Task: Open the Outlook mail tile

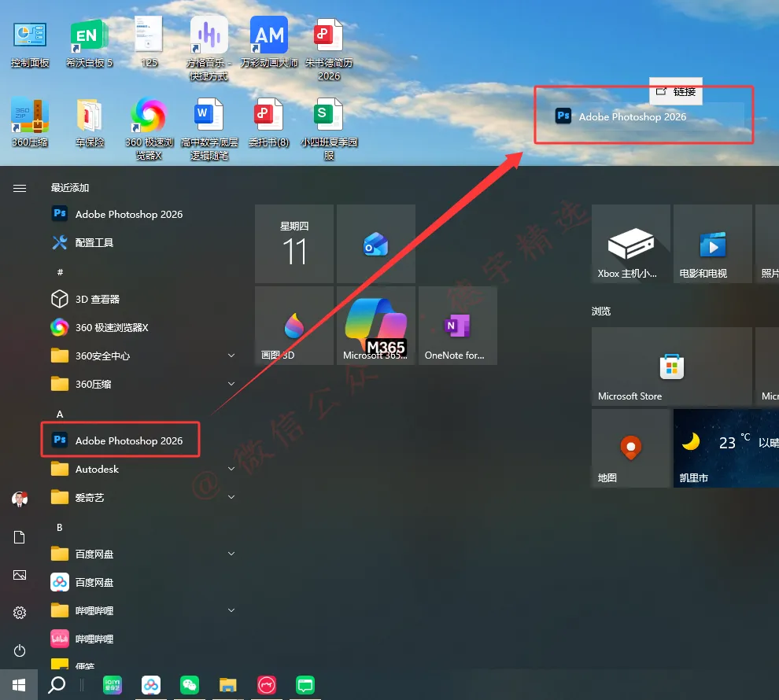Action: point(376,244)
